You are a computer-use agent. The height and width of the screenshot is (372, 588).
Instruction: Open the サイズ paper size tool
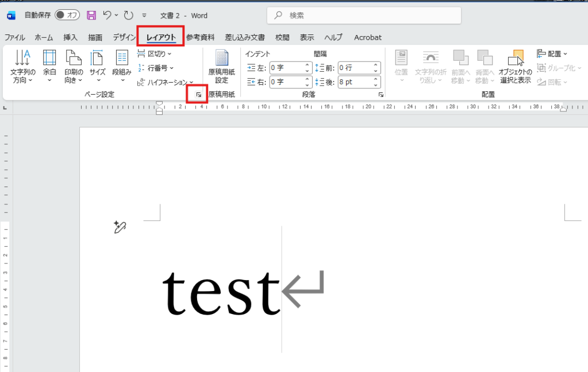[x=97, y=66]
